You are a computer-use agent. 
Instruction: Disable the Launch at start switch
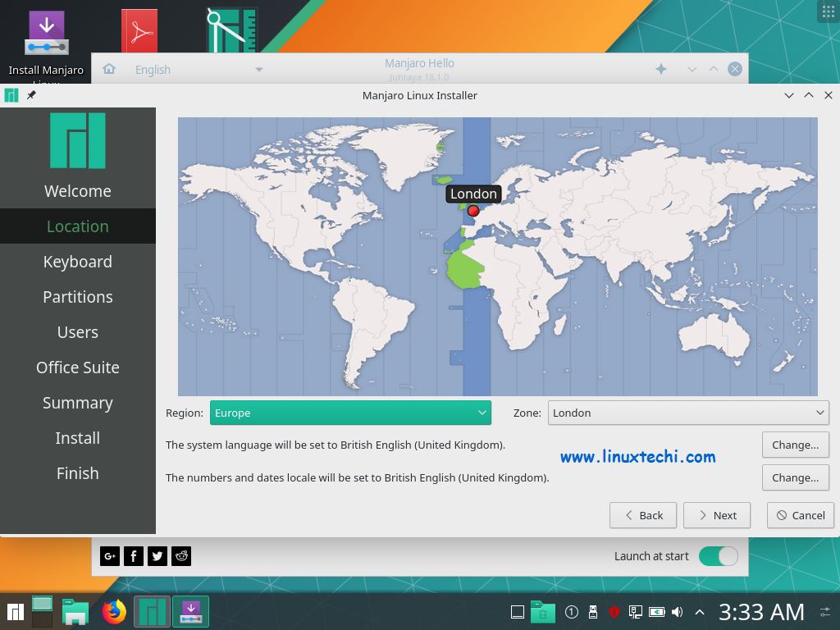(x=718, y=556)
